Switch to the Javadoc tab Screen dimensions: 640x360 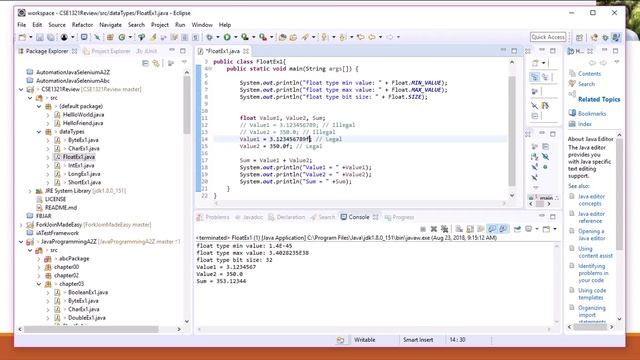(x=249, y=217)
